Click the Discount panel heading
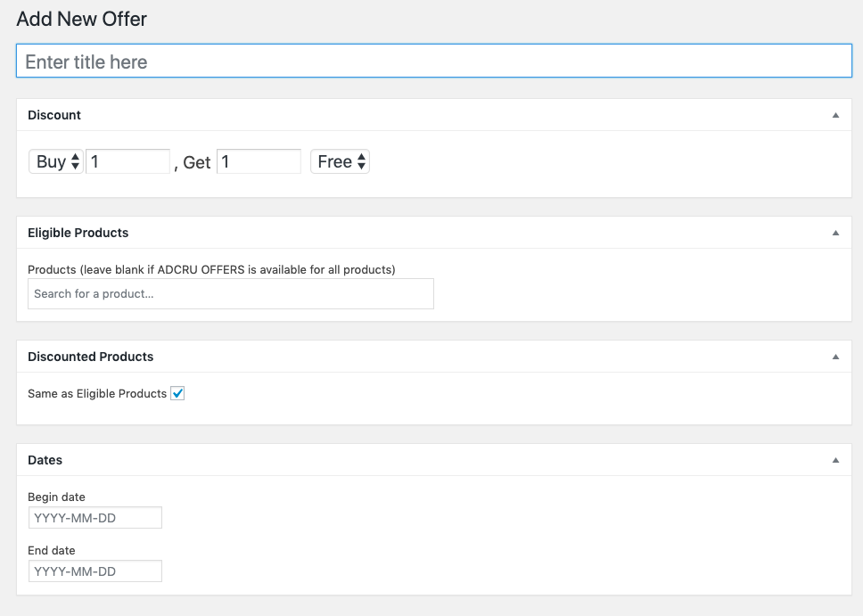863x616 pixels. 54,115
